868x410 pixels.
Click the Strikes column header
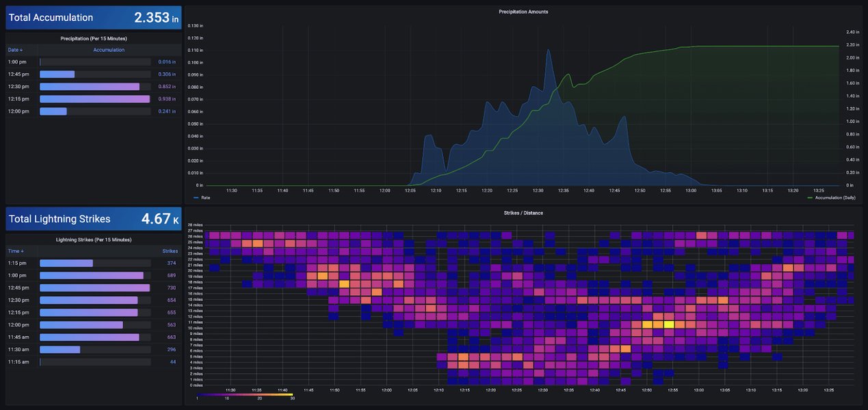pos(169,250)
